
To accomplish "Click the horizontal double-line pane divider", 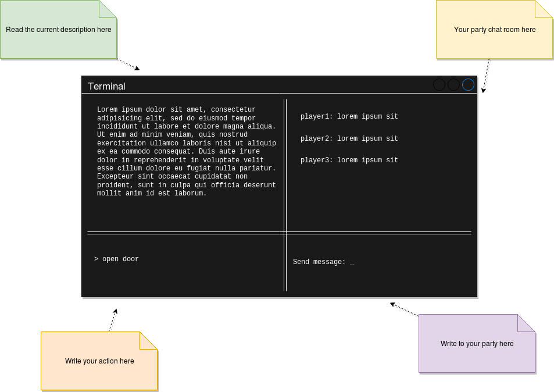I will tap(279, 233).
